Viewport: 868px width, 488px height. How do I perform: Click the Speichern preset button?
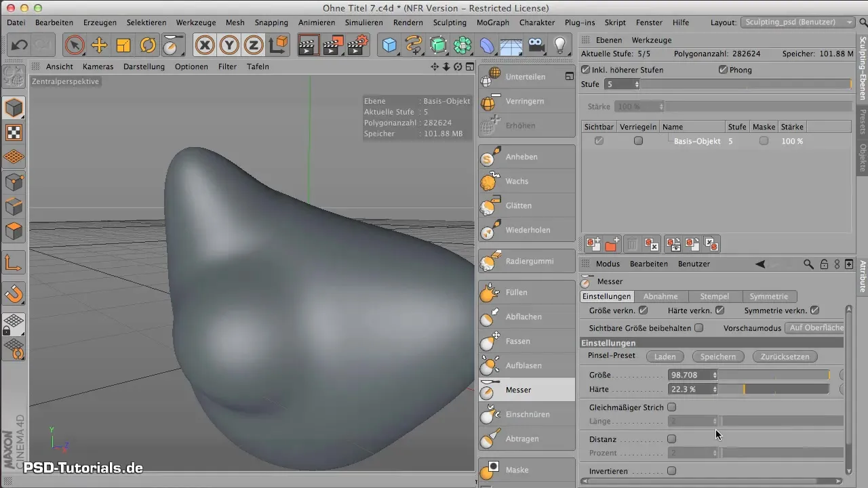[718, 357]
